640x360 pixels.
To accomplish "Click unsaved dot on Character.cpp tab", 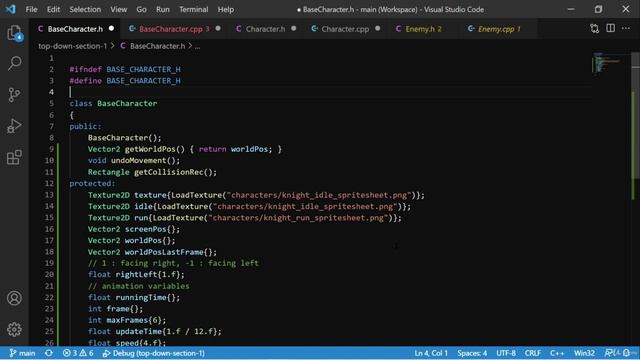I will coord(378,29).
